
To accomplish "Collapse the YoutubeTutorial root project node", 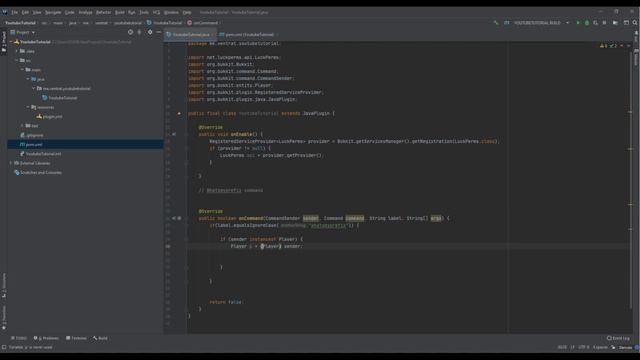I will [11, 42].
